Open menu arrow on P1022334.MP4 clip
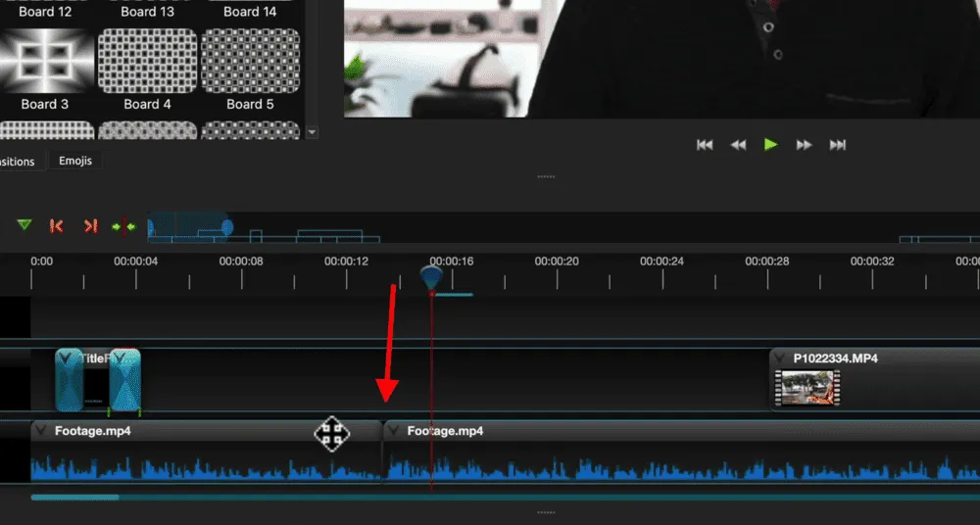 [x=779, y=358]
